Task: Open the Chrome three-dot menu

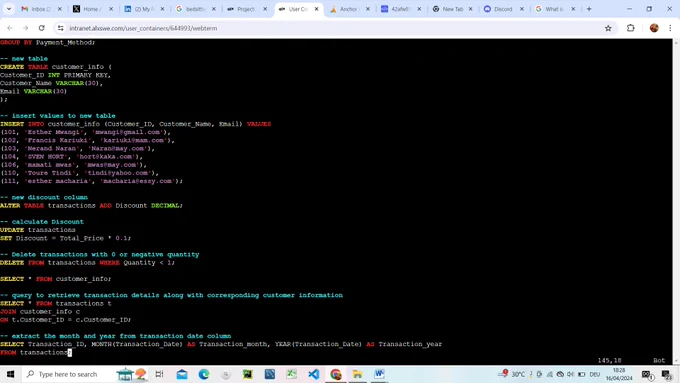Action: coord(670,28)
